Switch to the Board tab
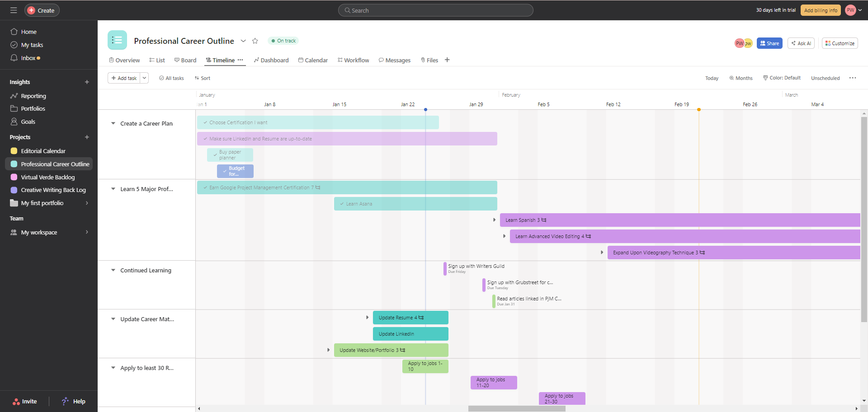 point(185,60)
